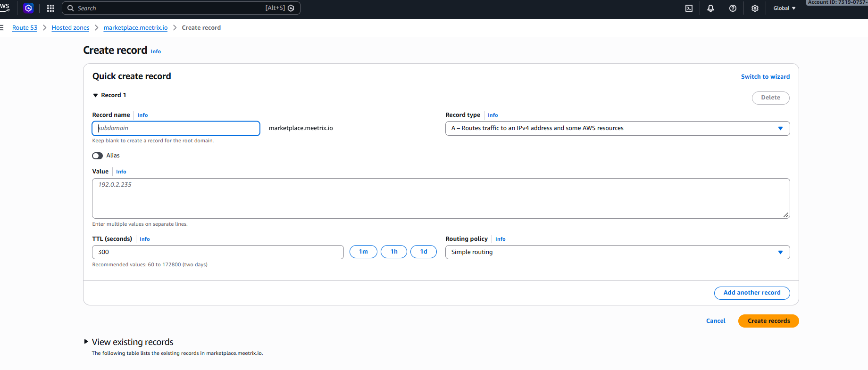Screen dimensions: 868x370
Task: Open Info next to Record type
Action: pos(492,115)
